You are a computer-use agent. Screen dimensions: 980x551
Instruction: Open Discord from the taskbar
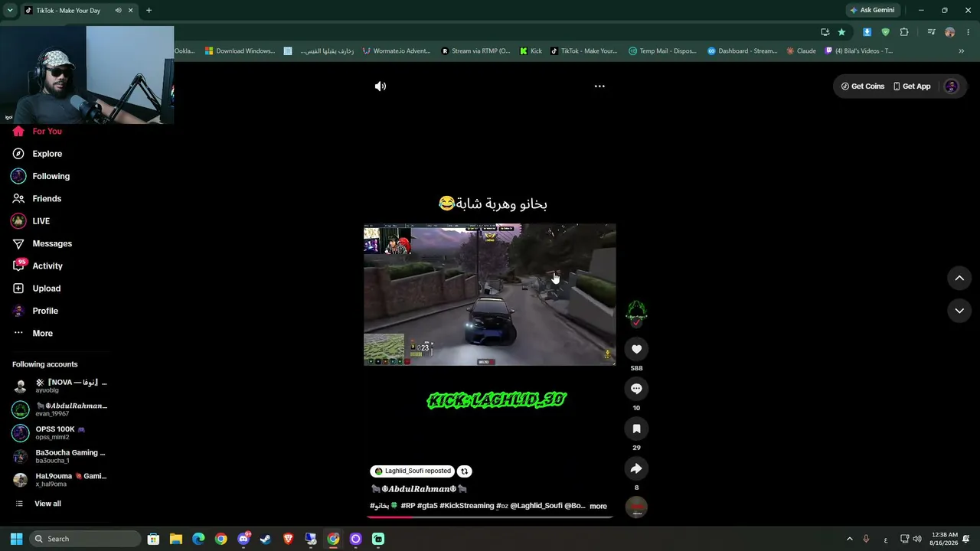[243, 539]
